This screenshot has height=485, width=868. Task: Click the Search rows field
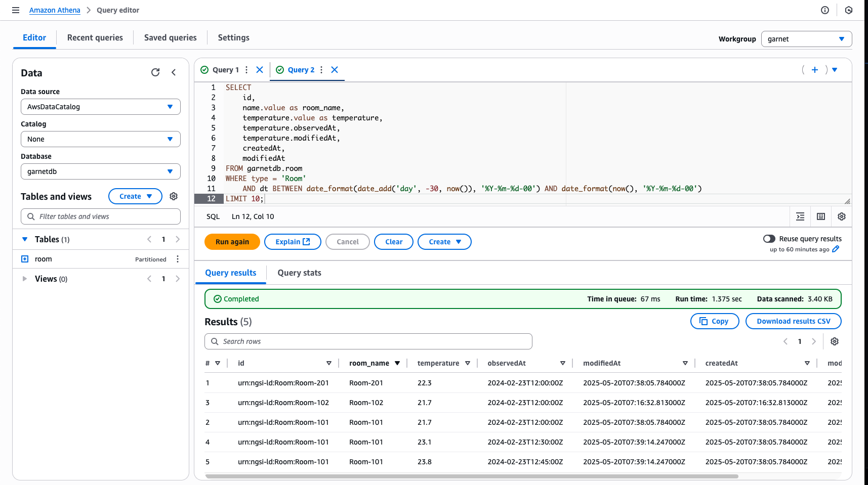(368, 341)
